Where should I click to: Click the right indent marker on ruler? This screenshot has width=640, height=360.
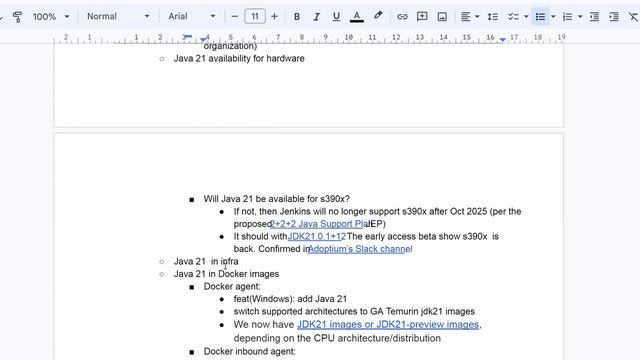click(503, 40)
